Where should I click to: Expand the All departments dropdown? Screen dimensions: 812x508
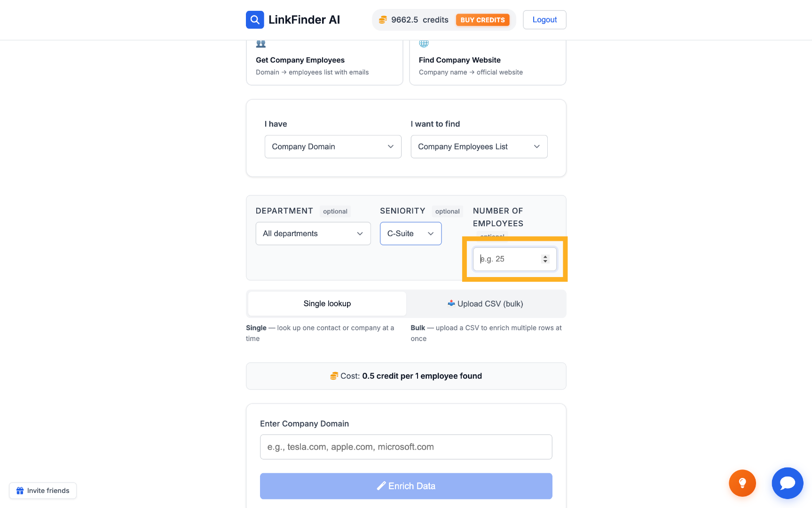coord(313,234)
